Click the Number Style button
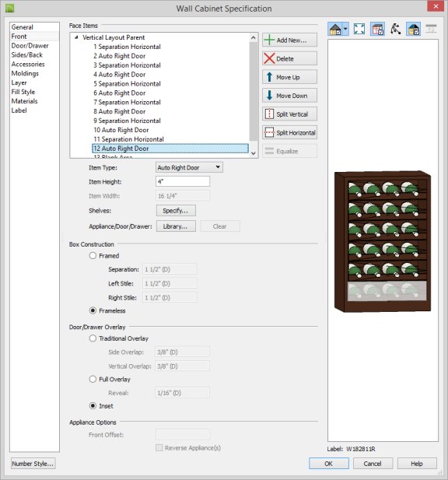448x480 pixels. (33, 464)
